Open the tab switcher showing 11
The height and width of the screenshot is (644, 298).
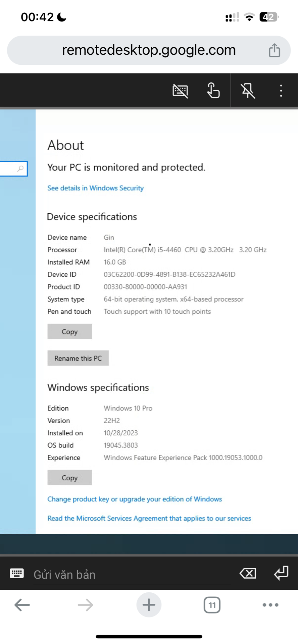click(x=212, y=605)
